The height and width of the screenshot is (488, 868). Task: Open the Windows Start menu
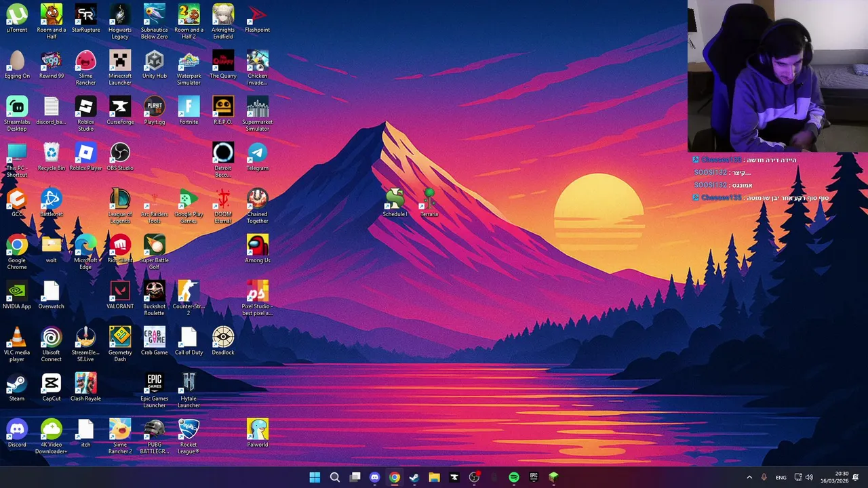[315, 477]
